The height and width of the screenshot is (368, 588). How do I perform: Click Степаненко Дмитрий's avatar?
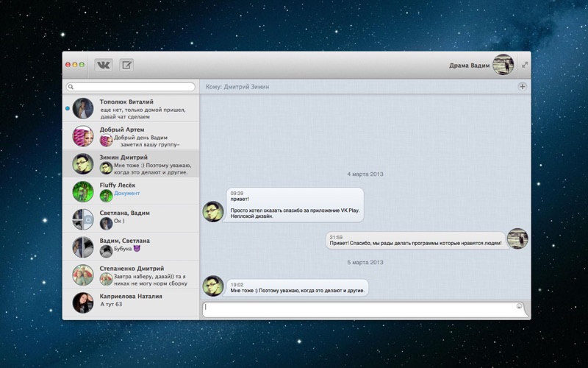[83, 275]
